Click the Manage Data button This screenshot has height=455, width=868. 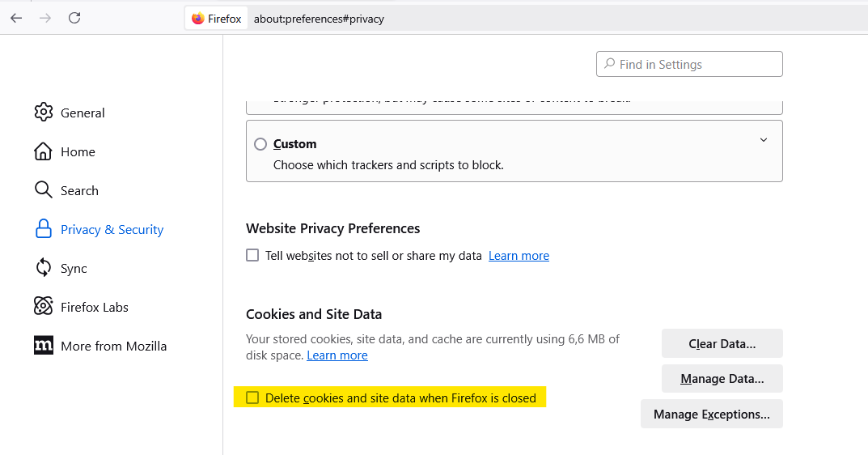[722, 378]
